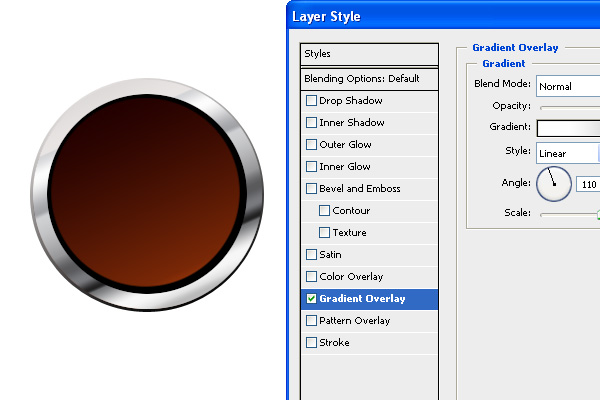Turn on the Stroke checkbox

[x=312, y=343]
